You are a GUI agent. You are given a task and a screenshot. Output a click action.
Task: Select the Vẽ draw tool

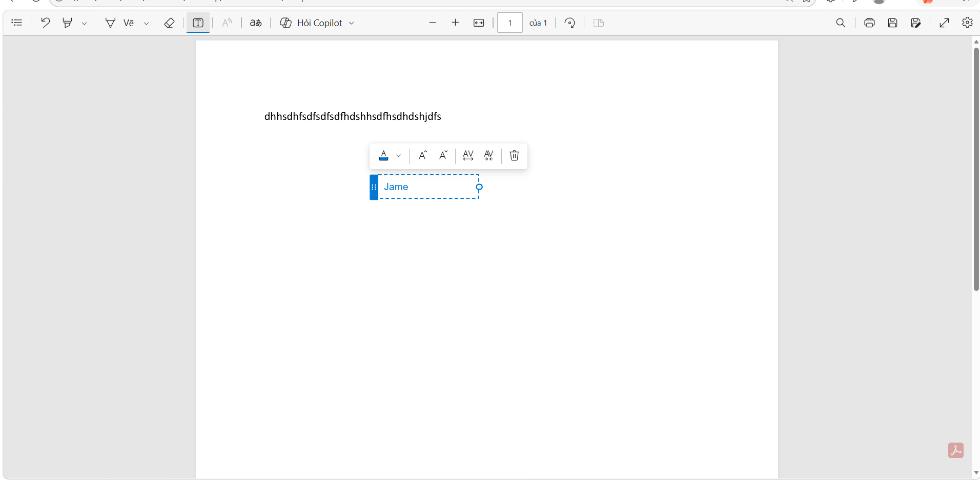click(x=119, y=23)
